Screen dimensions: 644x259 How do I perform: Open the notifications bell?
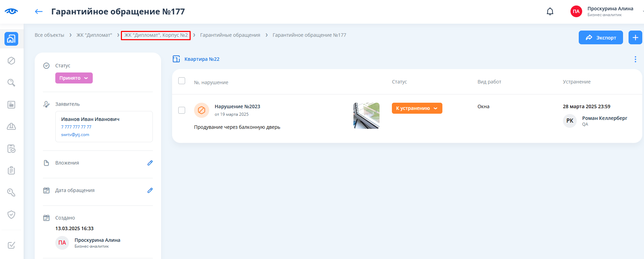[550, 12]
